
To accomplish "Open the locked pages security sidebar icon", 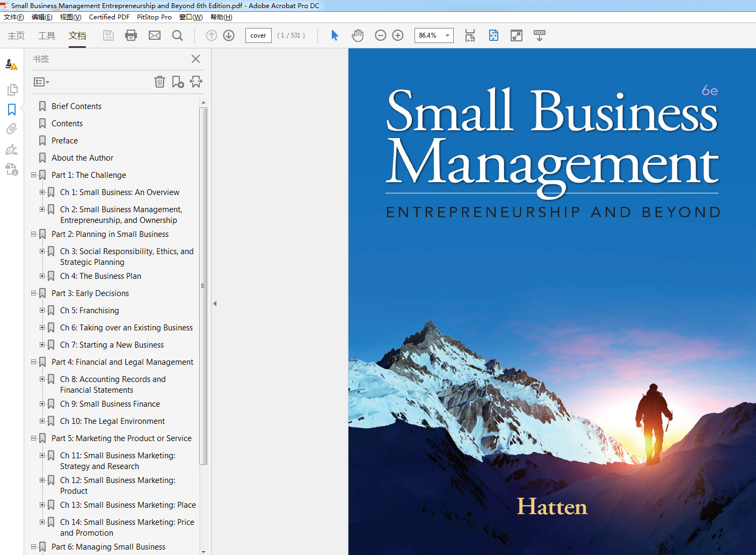I will (x=12, y=169).
